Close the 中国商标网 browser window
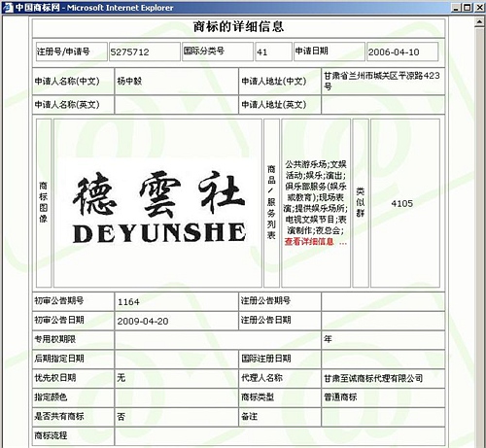486x448 pixels. click(x=480, y=7)
